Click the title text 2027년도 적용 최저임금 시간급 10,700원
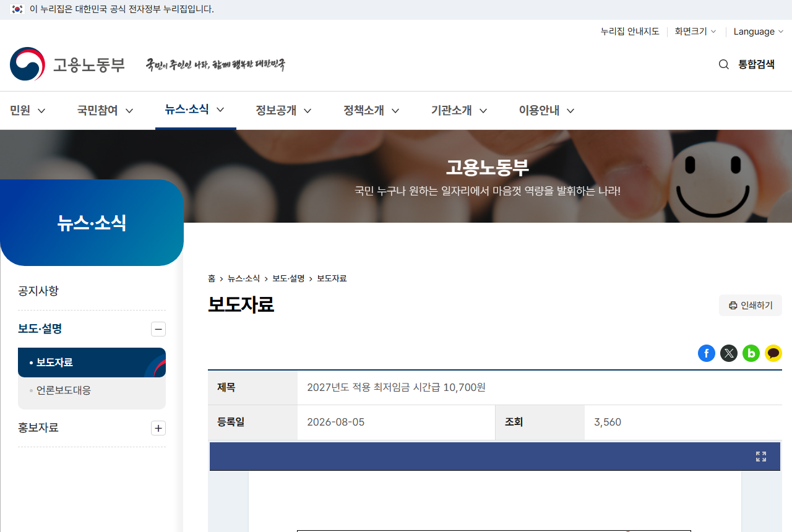Screen dimensions: 792x532 point(397,387)
